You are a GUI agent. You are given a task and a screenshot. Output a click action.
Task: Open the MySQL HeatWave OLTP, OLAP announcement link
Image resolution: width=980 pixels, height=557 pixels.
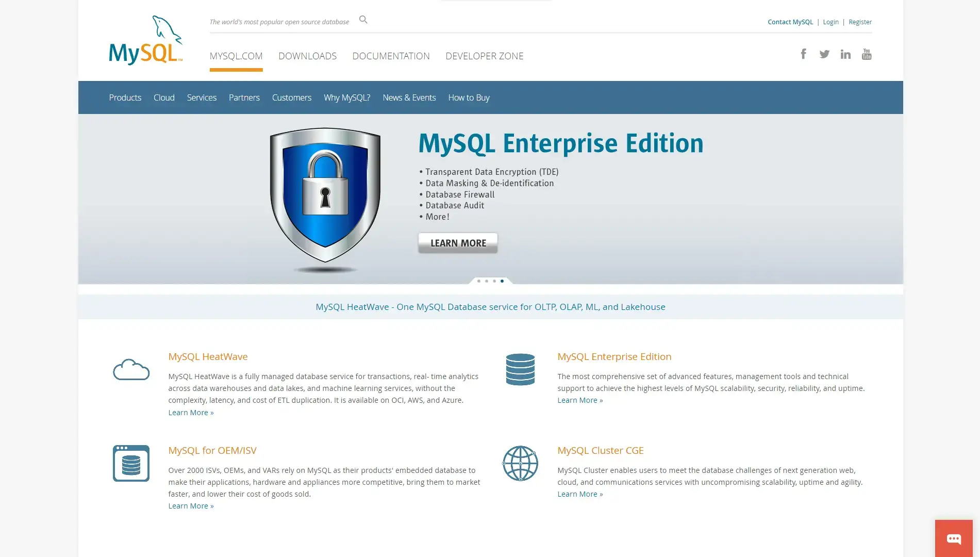(490, 307)
